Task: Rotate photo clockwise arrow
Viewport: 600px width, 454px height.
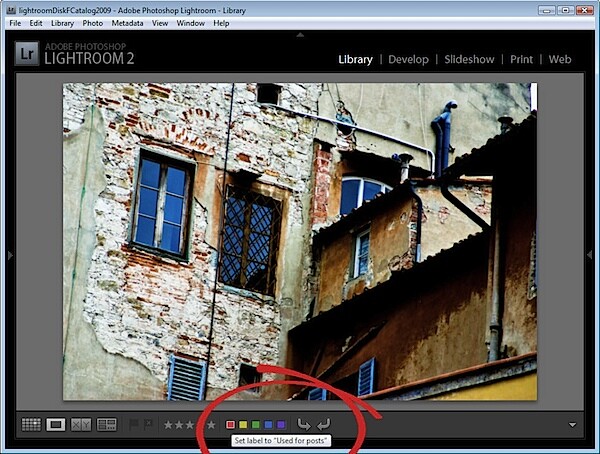Action: (x=324, y=425)
